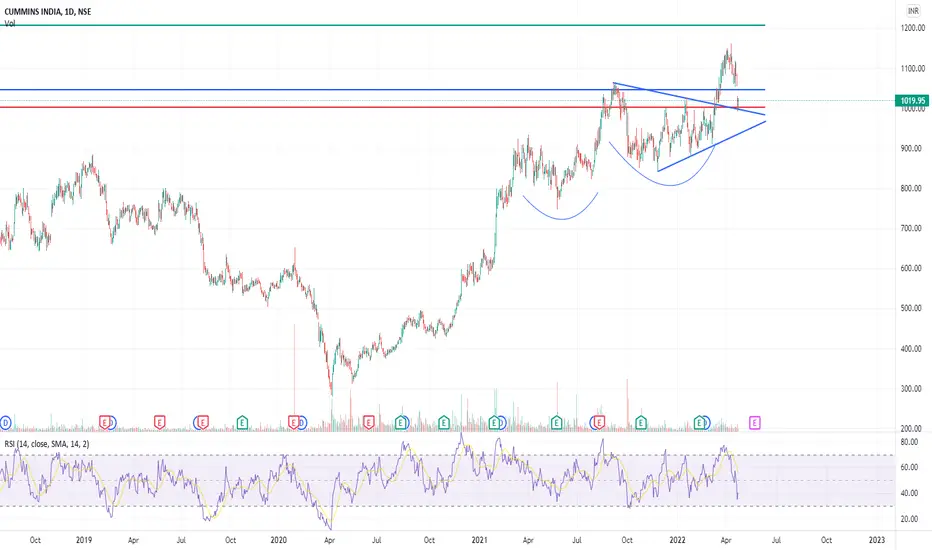932x550 pixels.
Task: Click the 1100.00 price axis label
Action: [x=912, y=68]
